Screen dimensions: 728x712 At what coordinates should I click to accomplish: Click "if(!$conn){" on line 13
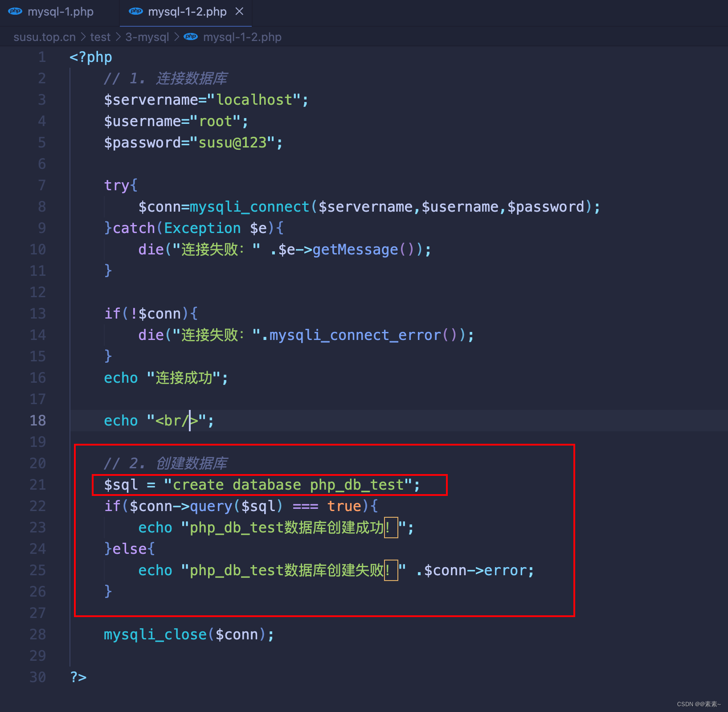[151, 314]
